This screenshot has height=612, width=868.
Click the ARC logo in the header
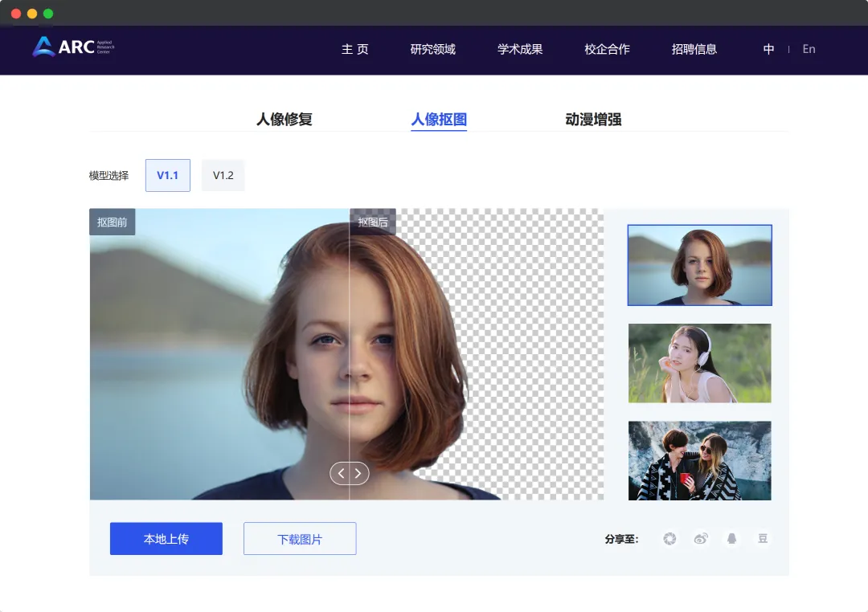(71, 48)
